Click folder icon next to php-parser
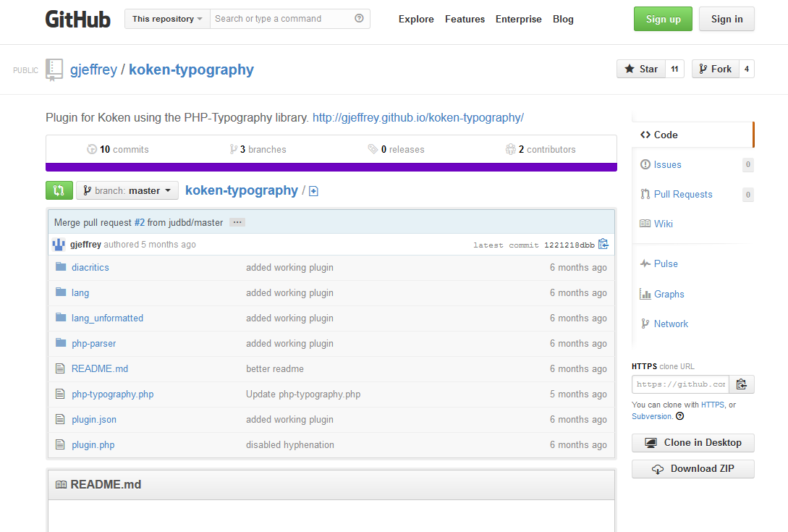 point(61,343)
